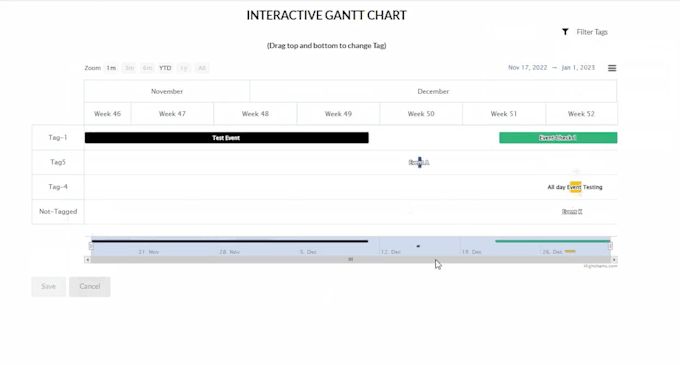This screenshot has width=680, height=365.
Task: Click the right navigator range handle
Action: (x=610, y=246)
